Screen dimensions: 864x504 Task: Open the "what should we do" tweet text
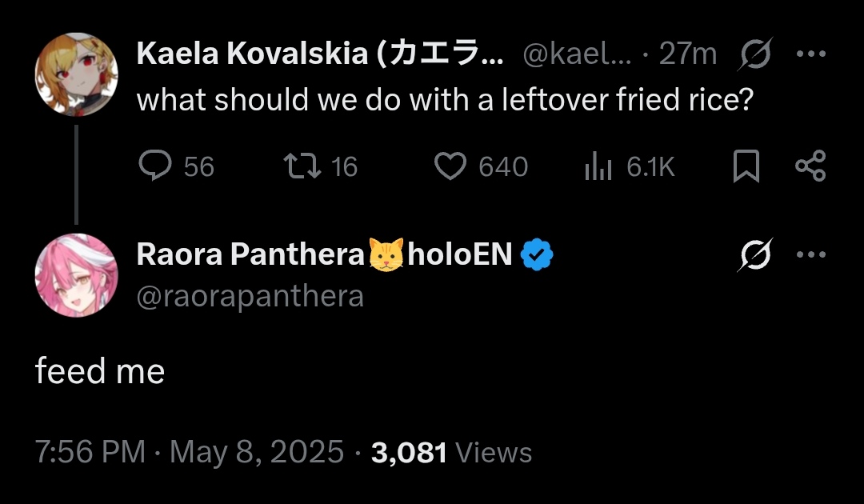tap(445, 101)
